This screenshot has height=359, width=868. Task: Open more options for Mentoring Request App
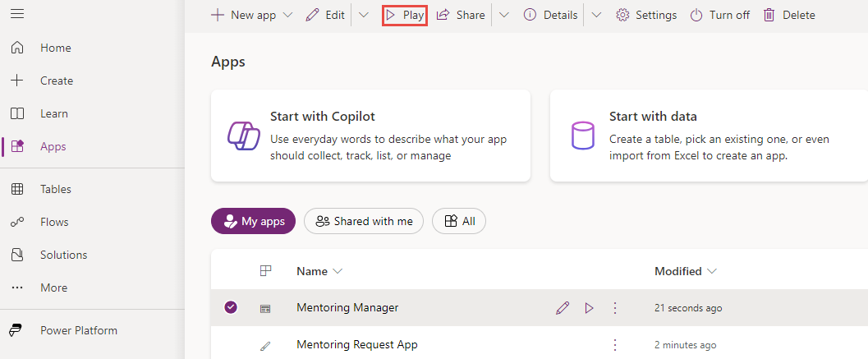click(x=615, y=345)
